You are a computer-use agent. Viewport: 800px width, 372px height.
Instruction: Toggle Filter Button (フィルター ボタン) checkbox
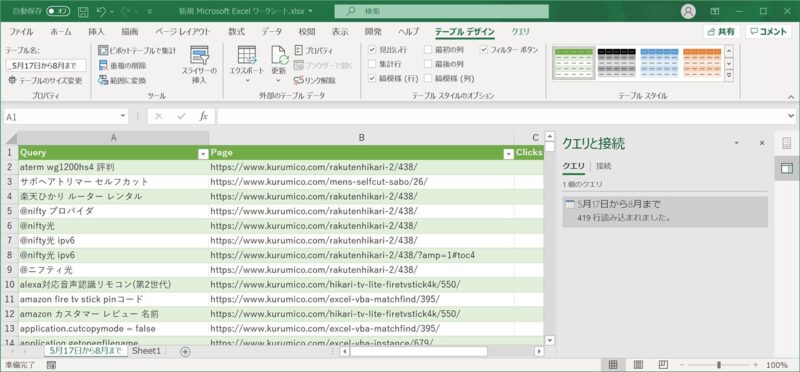[484, 50]
